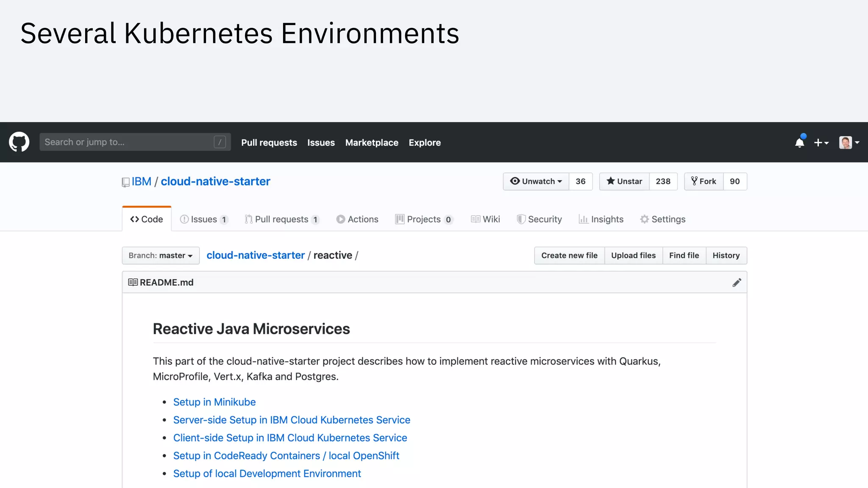The height and width of the screenshot is (488, 868).
Task: Expand the Unwatch dropdown
Action: pos(536,181)
